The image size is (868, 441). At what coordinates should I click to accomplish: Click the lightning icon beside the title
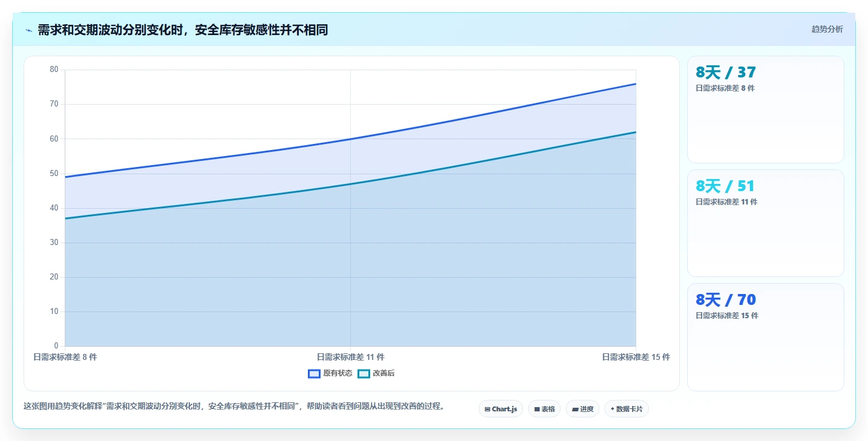coord(28,30)
